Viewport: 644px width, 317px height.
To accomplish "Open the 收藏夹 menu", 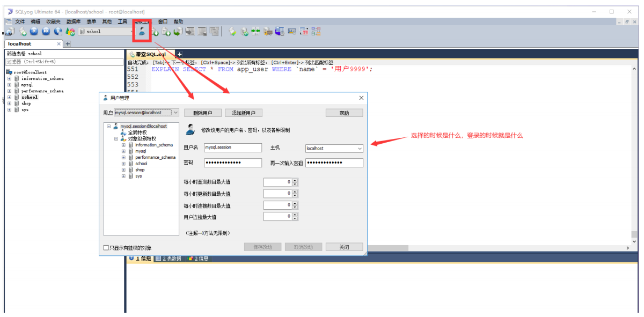I will click(53, 21).
